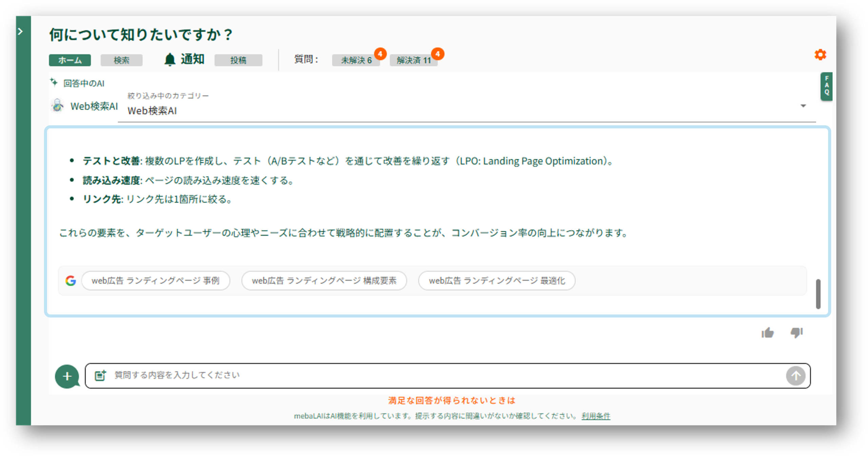The height and width of the screenshot is (457, 868).
Task: Click the green plus new chat button
Action: [67, 376]
